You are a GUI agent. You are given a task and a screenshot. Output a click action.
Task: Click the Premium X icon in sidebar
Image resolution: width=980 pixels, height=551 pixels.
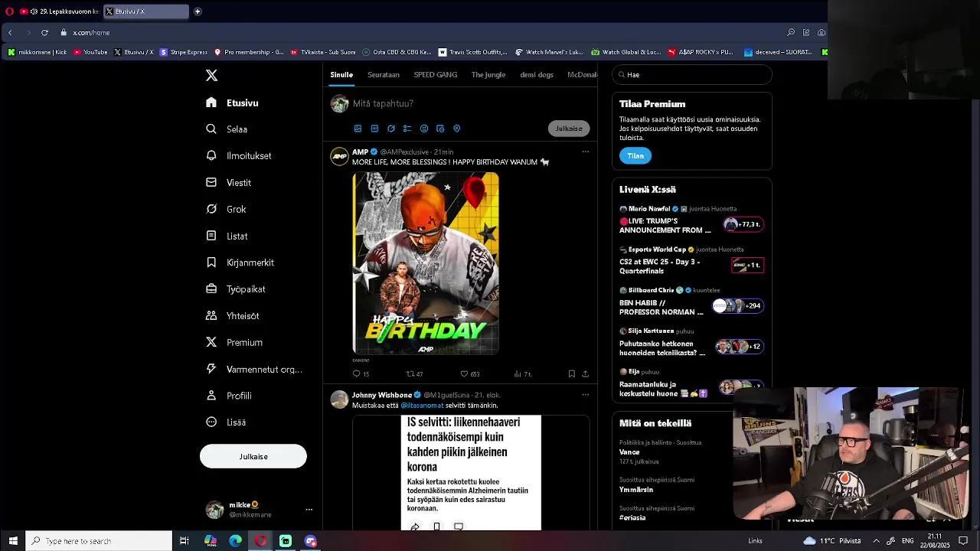coord(211,342)
